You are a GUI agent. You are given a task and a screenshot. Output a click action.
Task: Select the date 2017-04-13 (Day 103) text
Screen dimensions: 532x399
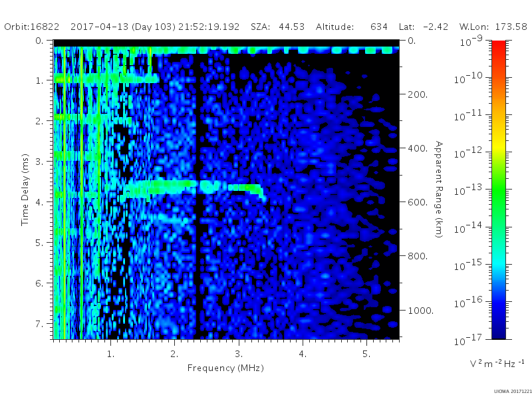click(123, 27)
